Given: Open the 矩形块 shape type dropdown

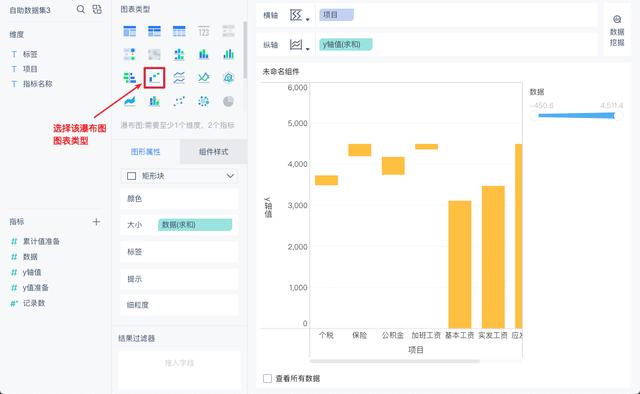Looking at the screenshot, I should pos(179,176).
